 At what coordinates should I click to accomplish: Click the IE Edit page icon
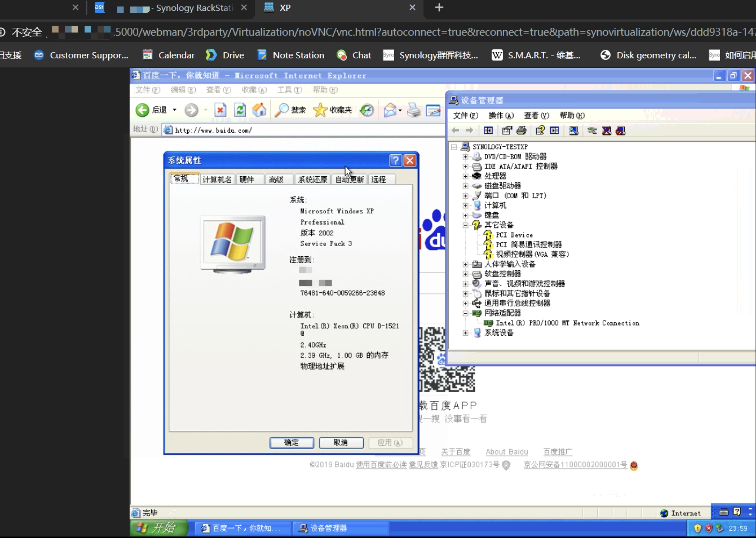(x=433, y=110)
